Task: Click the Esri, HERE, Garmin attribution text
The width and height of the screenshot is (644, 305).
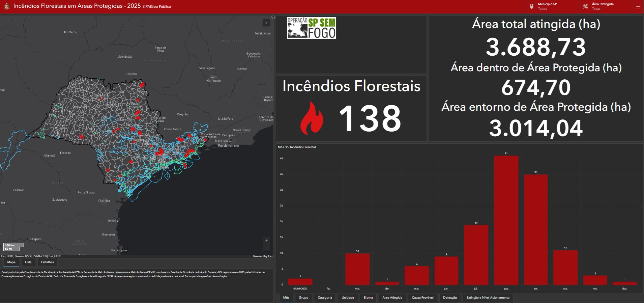Action: [31, 256]
